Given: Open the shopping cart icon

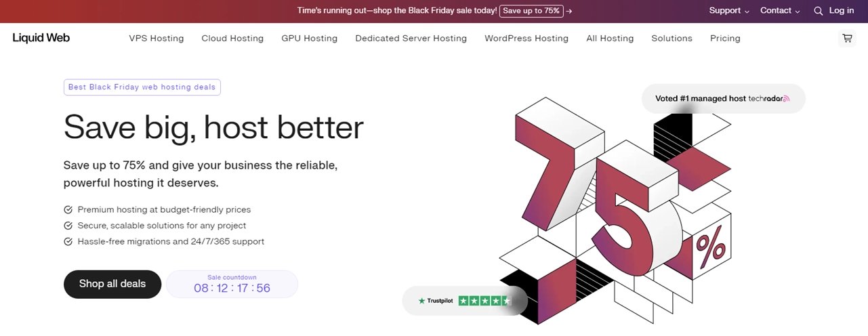Looking at the screenshot, I should tap(847, 39).
